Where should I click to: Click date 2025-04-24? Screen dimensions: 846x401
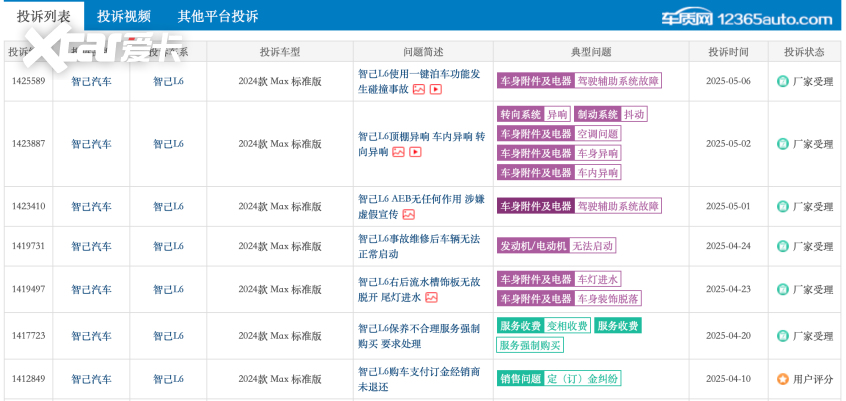728,246
